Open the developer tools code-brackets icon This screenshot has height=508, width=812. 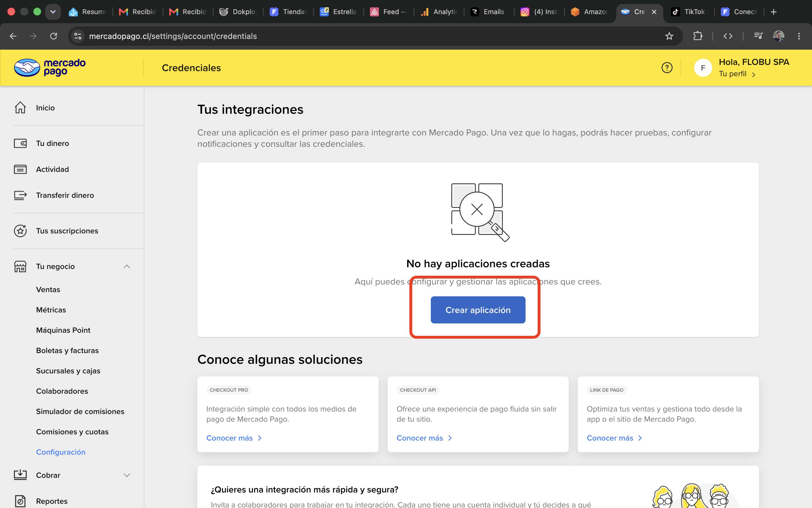coord(728,36)
